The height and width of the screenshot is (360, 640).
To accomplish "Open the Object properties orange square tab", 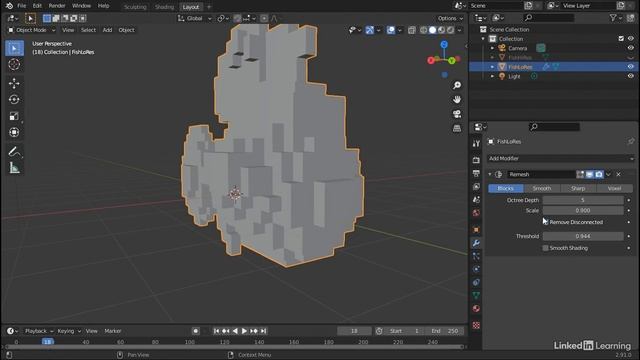I will pyautogui.click(x=476, y=230).
